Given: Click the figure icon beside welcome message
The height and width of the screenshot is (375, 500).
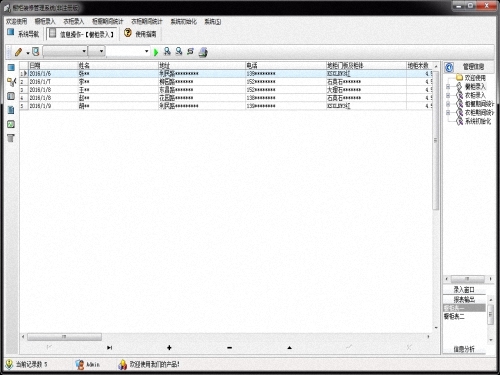Looking at the screenshot, I should pos(123,364).
